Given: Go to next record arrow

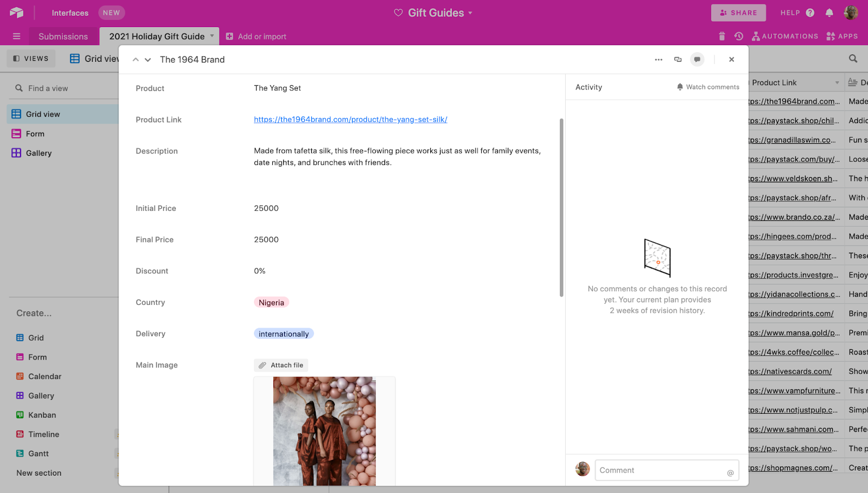Looking at the screenshot, I should pyautogui.click(x=148, y=60).
